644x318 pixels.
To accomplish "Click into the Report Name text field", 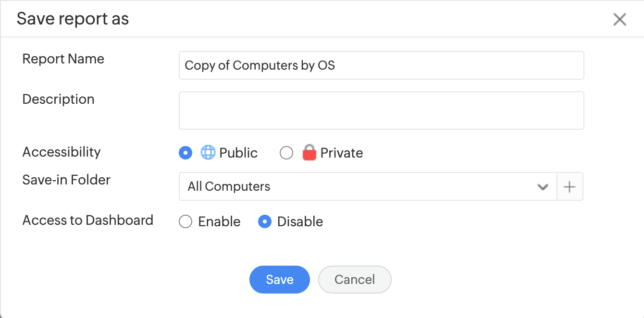I will pyautogui.click(x=381, y=65).
